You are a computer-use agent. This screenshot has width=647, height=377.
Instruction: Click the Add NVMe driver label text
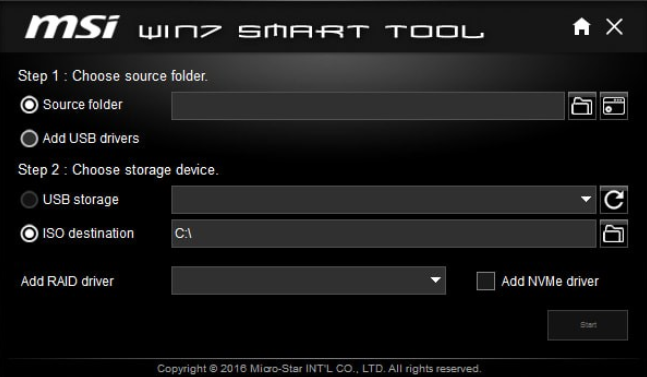click(x=550, y=281)
